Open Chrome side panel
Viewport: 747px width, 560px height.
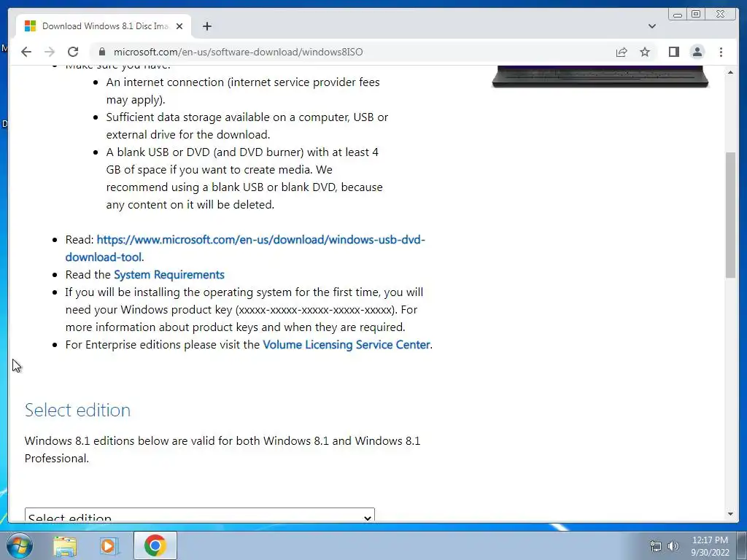click(x=673, y=52)
